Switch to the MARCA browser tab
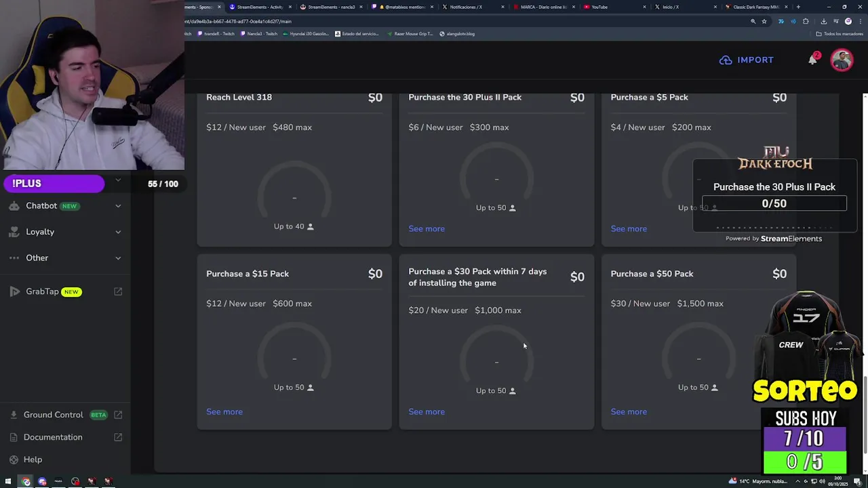This screenshot has width=868, height=488. click(544, 7)
